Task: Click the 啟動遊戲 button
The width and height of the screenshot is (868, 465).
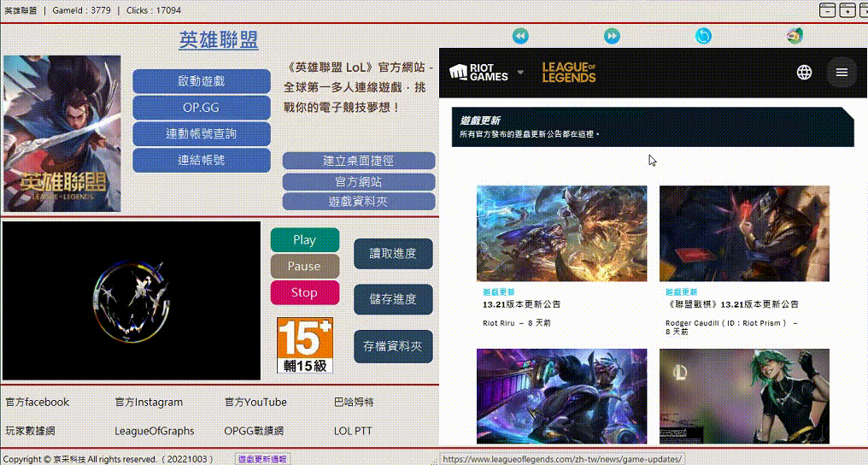Action: 202,81
